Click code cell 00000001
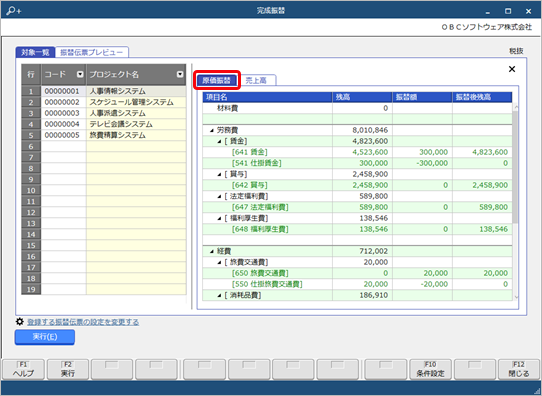This screenshot has width=542, height=396. (64, 91)
